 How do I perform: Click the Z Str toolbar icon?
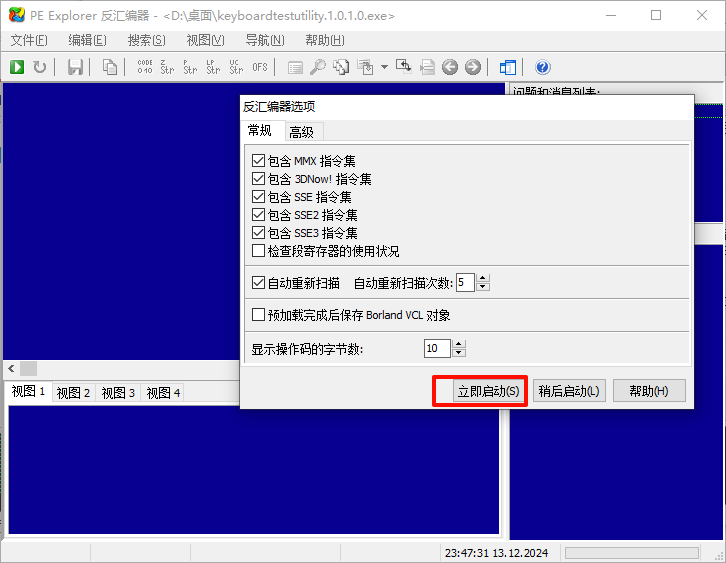click(x=167, y=67)
